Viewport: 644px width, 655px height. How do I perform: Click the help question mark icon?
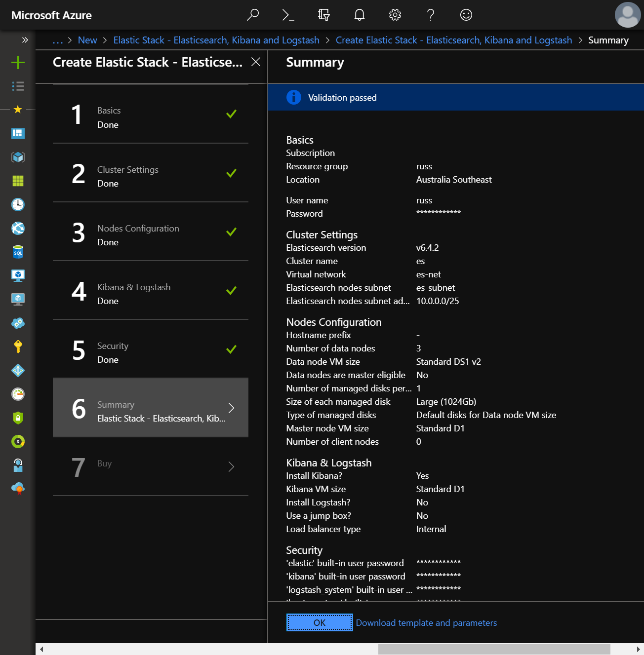pyautogui.click(x=431, y=15)
